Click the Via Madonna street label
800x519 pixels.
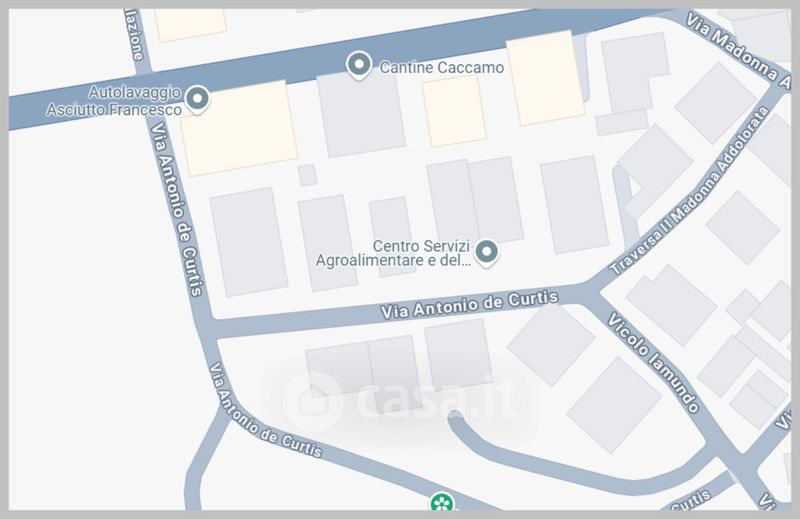(x=738, y=50)
